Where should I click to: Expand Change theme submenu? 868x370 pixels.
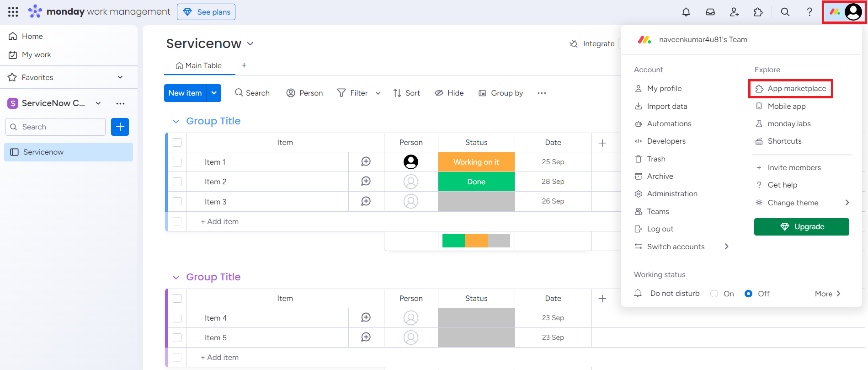point(847,203)
